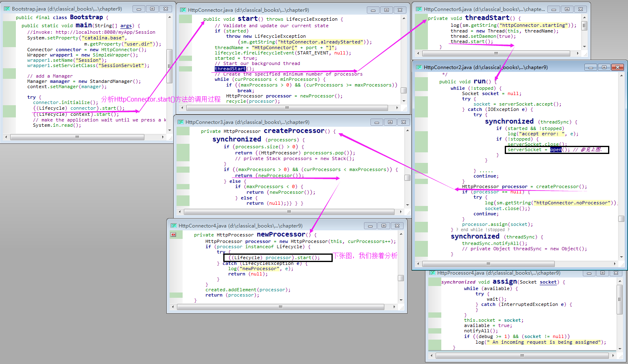The height and width of the screenshot is (364, 628).
Task: Click the underlined 'socket' parameter in HttpProcessor4.java
Action: click(548, 282)
